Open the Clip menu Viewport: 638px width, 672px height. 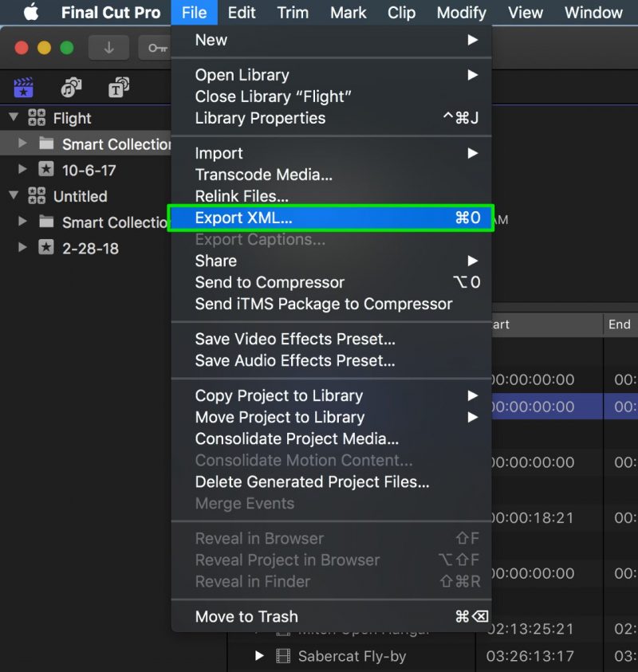401,13
